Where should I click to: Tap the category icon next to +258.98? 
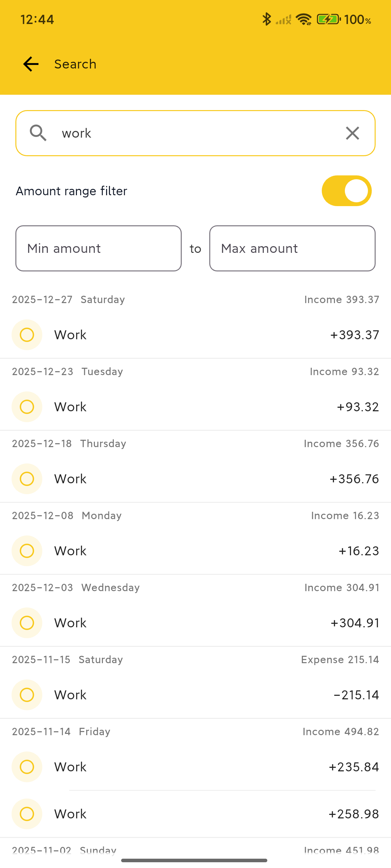coord(27,814)
